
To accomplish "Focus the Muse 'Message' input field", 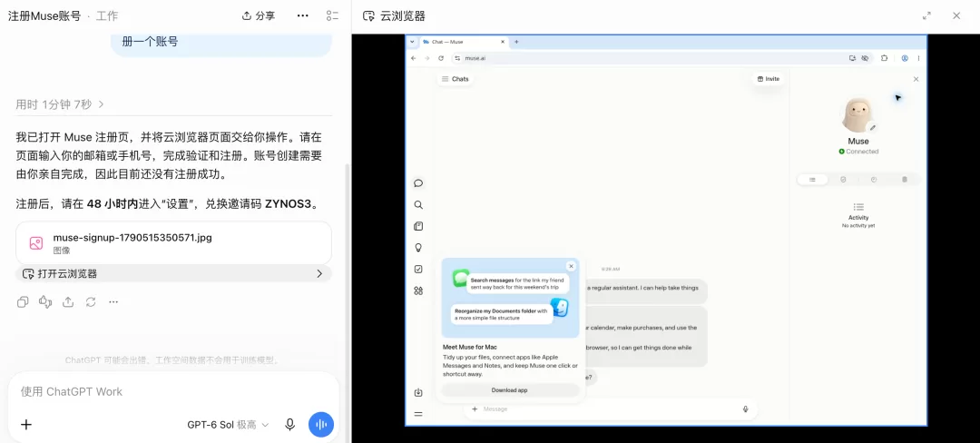I will pos(610,409).
